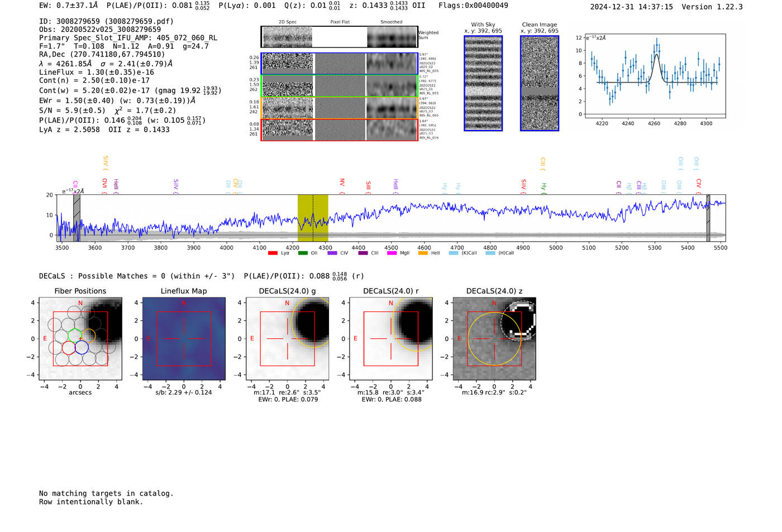Click the 'm:16.9 rc:2.9" s:0.2"' caption

tap(494, 392)
